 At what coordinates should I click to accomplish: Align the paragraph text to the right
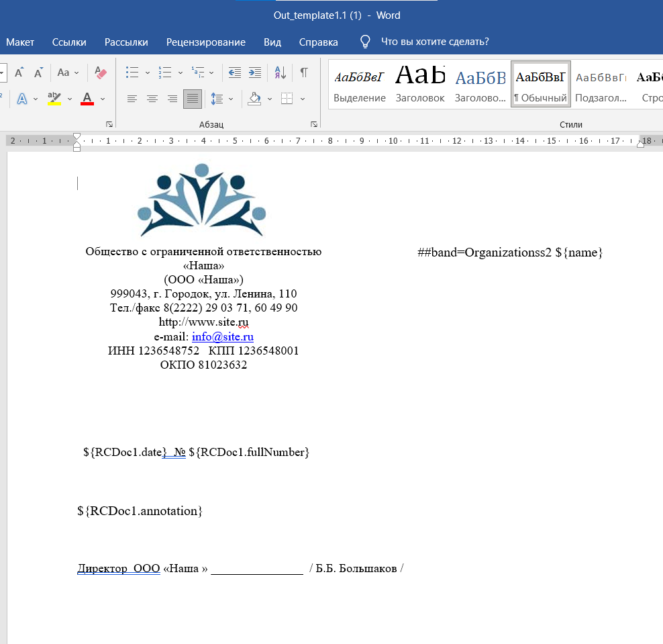click(172, 99)
